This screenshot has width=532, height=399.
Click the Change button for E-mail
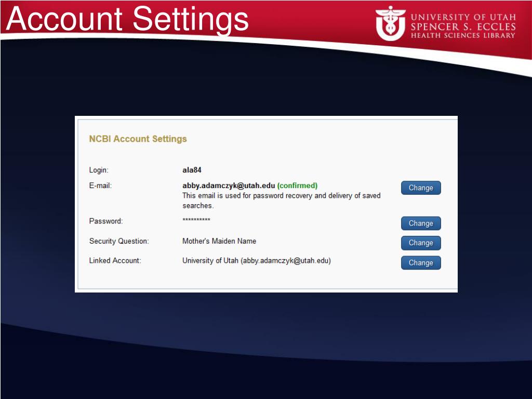coord(421,188)
